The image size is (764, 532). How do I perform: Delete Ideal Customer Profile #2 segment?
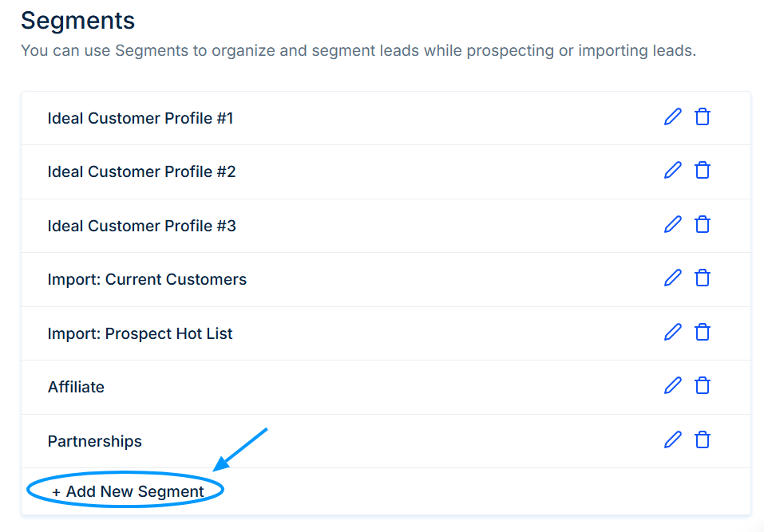click(702, 171)
